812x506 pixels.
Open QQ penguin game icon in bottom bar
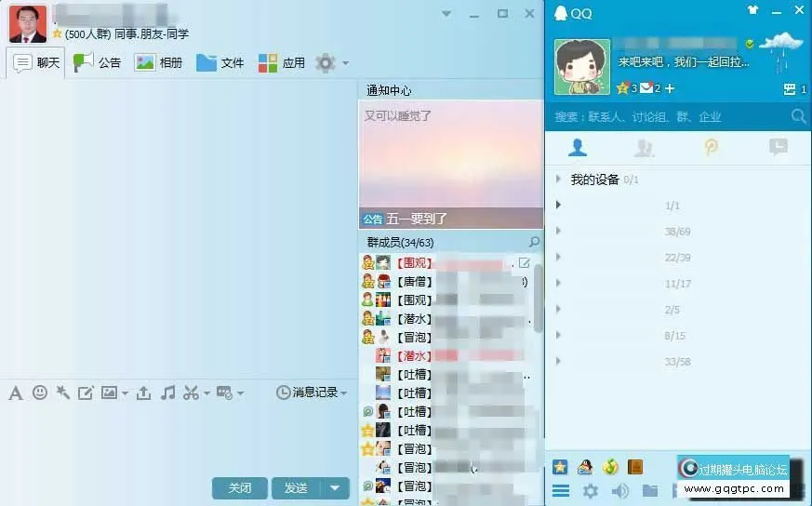tap(585, 467)
